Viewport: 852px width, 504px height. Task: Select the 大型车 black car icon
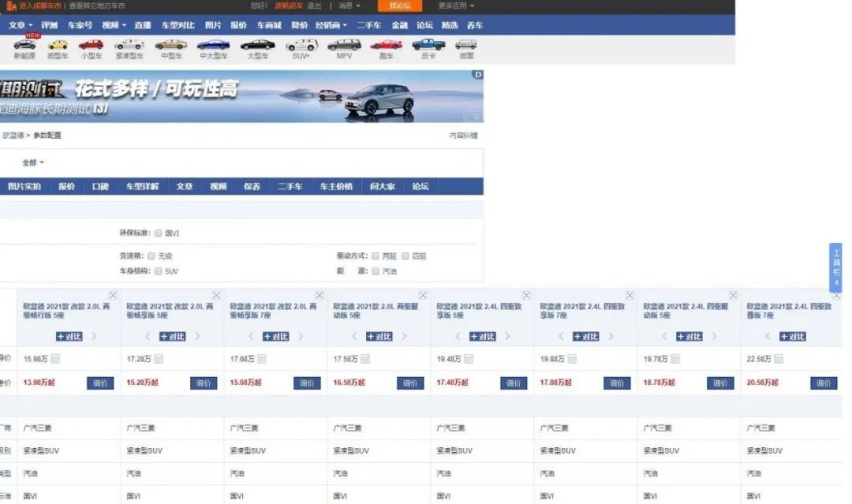pos(258,45)
